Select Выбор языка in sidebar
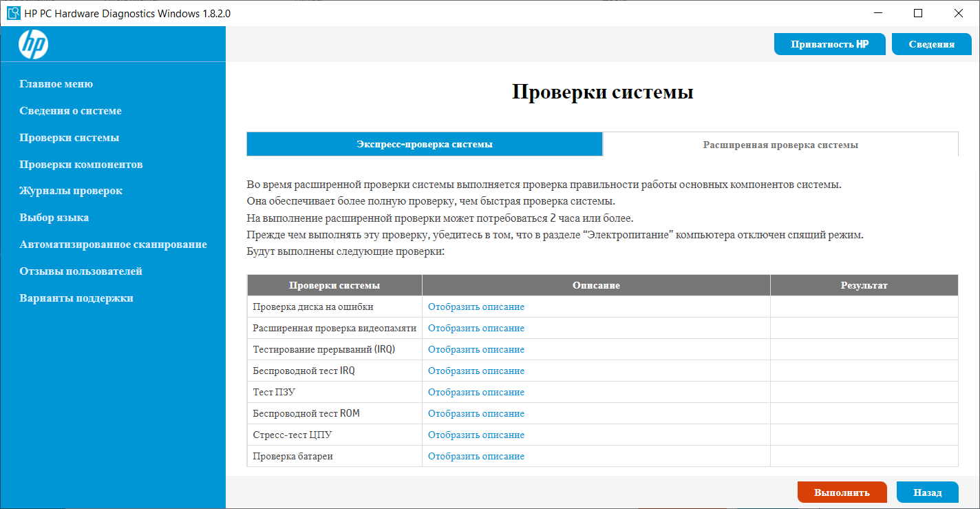The width and height of the screenshot is (980, 509). coord(54,218)
